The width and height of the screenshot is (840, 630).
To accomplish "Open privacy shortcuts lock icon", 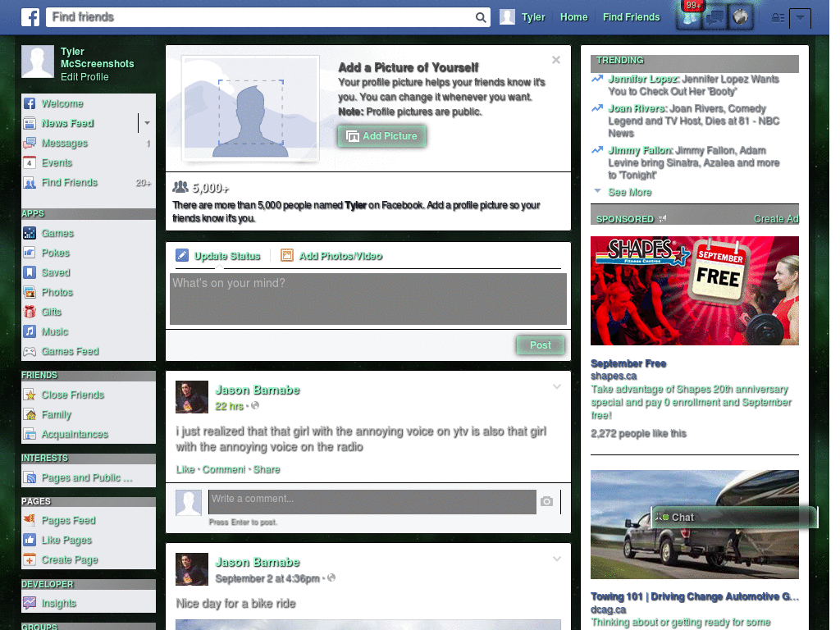I will pyautogui.click(x=778, y=18).
